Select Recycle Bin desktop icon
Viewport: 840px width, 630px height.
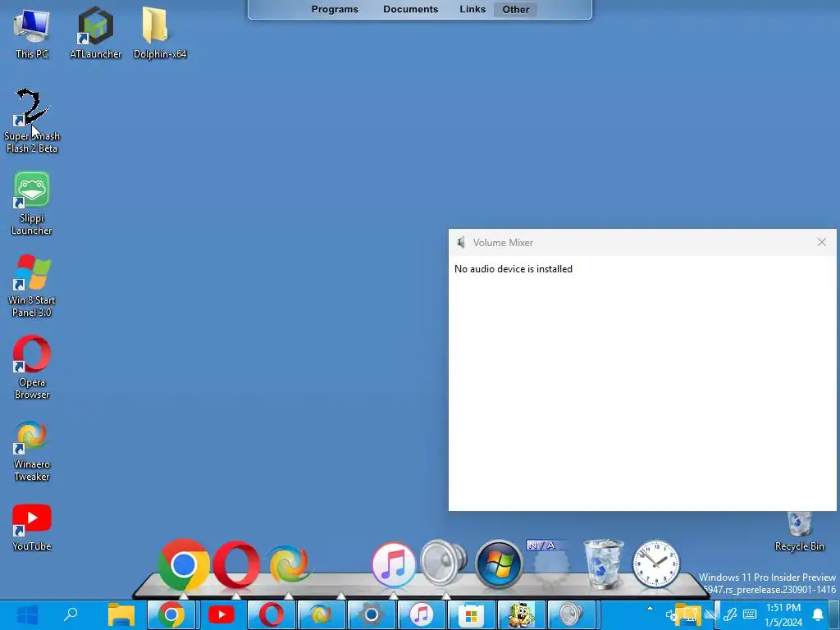(799, 532)
